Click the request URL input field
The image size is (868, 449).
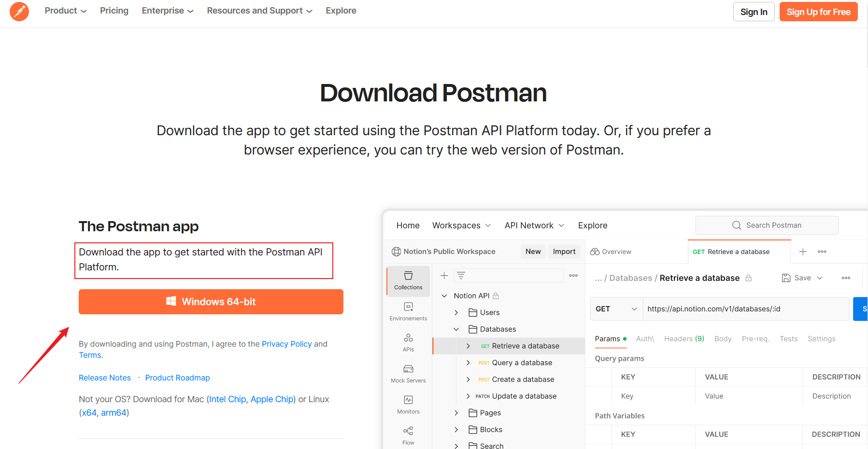click(746, 309)
